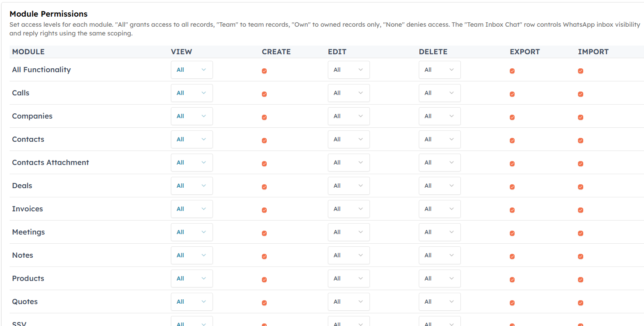Toggle Create checkbox for Quotes
Viewport: 644px width, 326px height.
(264, 303)
